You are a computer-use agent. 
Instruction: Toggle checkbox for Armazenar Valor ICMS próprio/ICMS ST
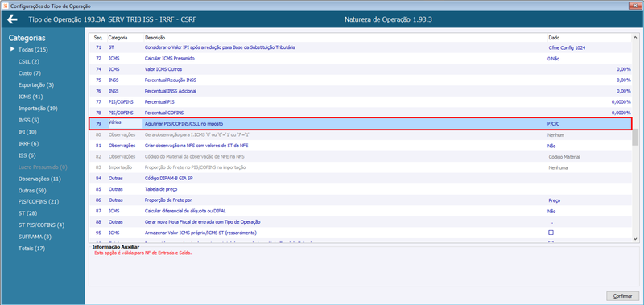click(551, 233)
